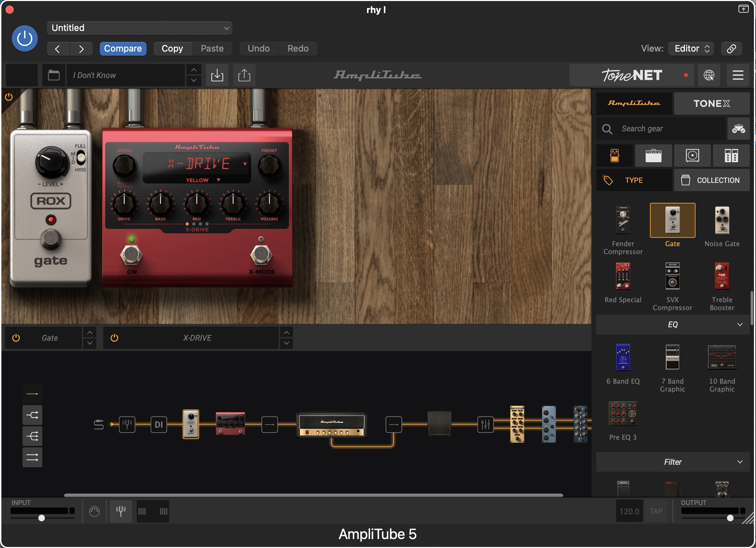Select the amplifier gear category icon

[654, 155]
